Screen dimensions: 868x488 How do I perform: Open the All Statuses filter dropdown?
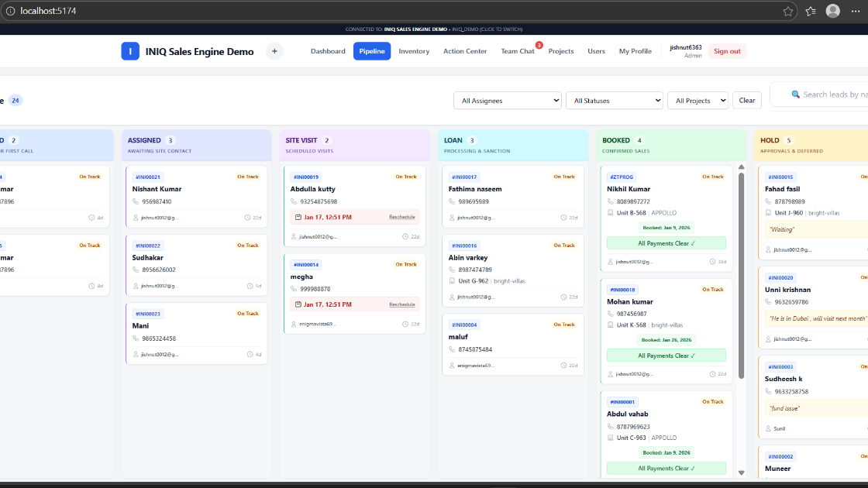(614, 101)
